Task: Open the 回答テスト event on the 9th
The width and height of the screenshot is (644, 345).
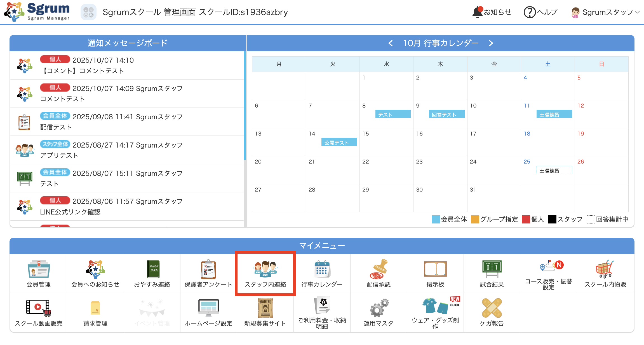Action: click(446, 114)
